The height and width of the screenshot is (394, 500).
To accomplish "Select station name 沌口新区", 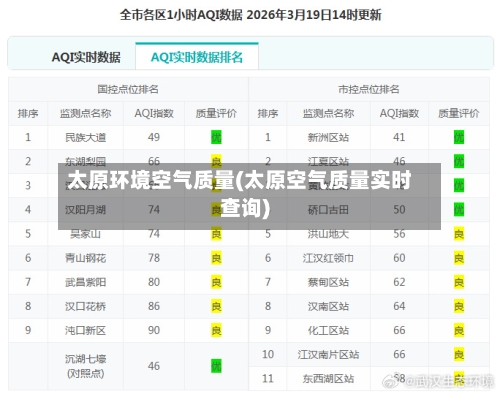I will pyautogui.click(x=85, y=330).
